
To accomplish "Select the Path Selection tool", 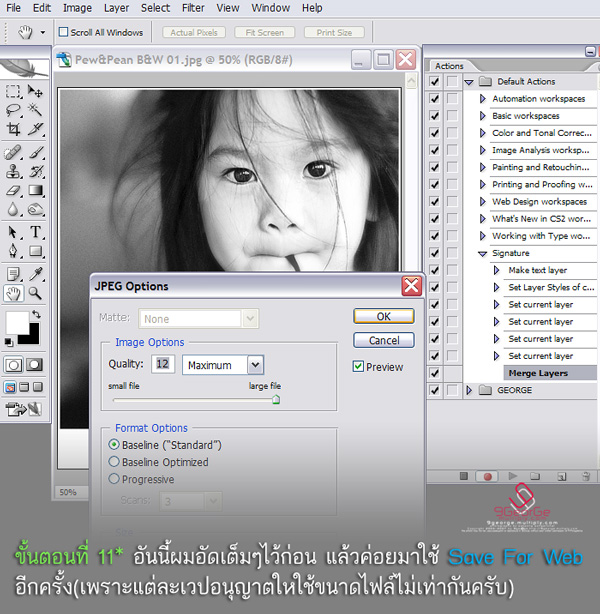I will [13, 232].
